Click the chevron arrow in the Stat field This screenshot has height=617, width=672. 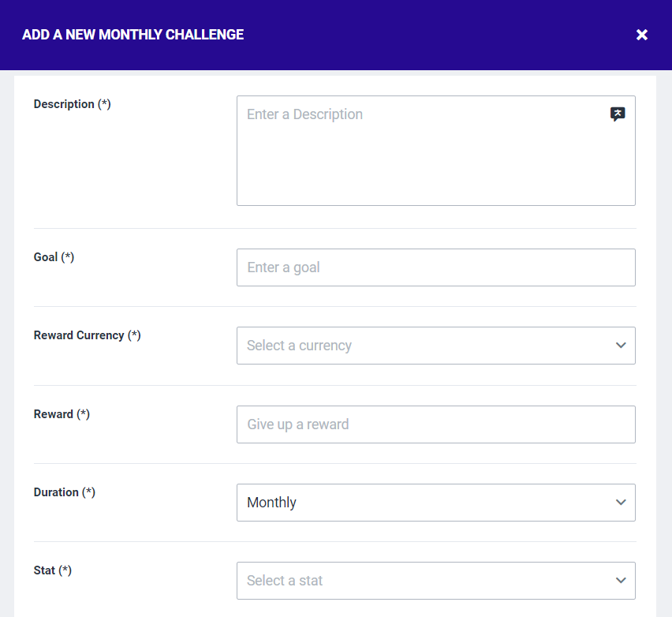pyautogui.click(x=621, y=581)
